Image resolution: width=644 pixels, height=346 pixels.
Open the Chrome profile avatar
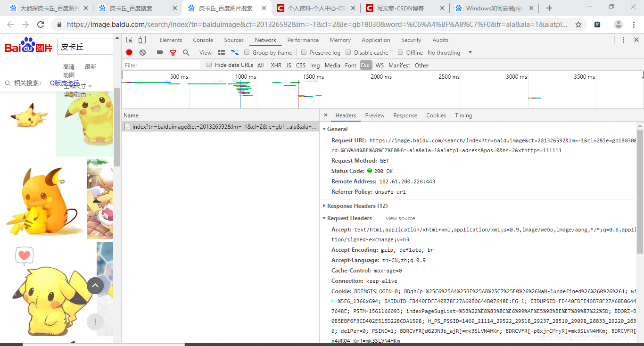[x=619, y=25]
